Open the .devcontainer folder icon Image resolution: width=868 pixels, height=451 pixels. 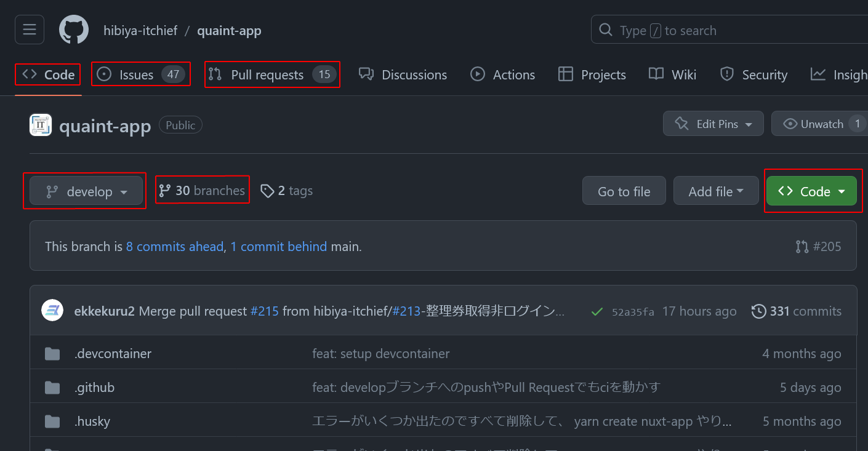(52, 354)
